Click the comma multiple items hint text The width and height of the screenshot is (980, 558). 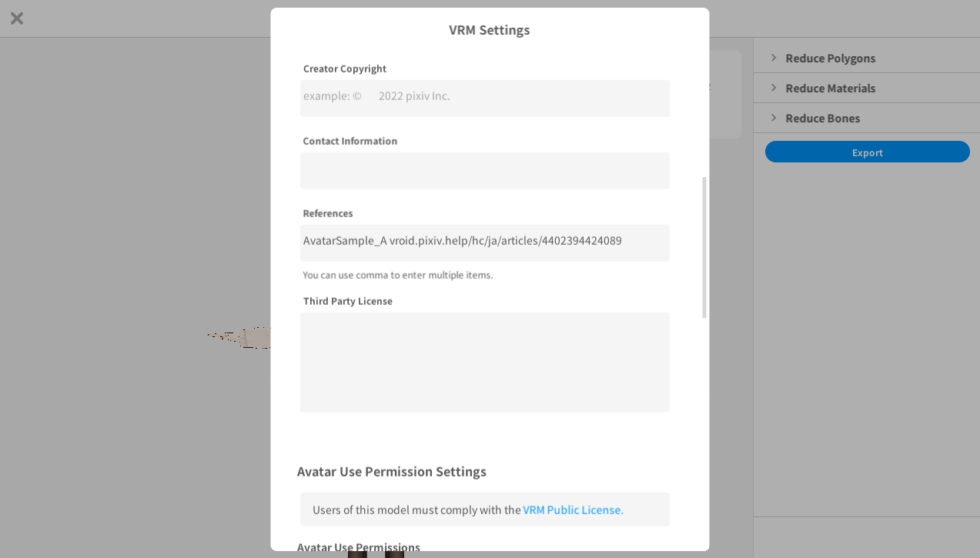coord(398,275)
